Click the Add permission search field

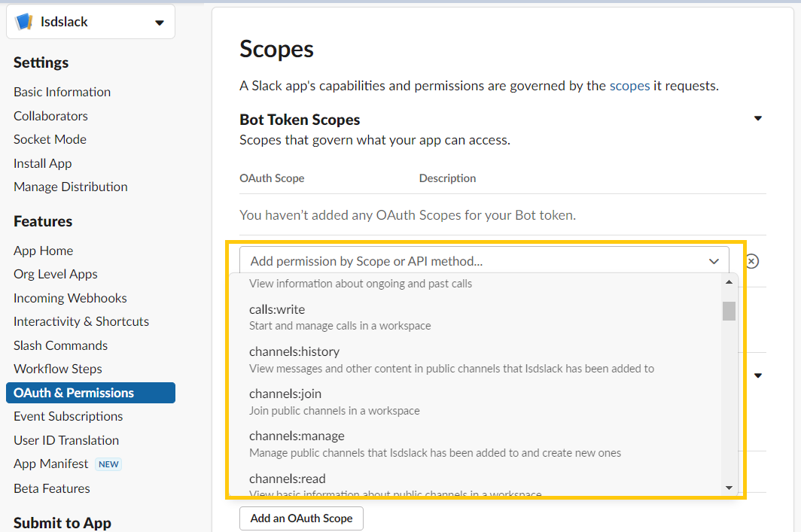(x=474, y=261)
